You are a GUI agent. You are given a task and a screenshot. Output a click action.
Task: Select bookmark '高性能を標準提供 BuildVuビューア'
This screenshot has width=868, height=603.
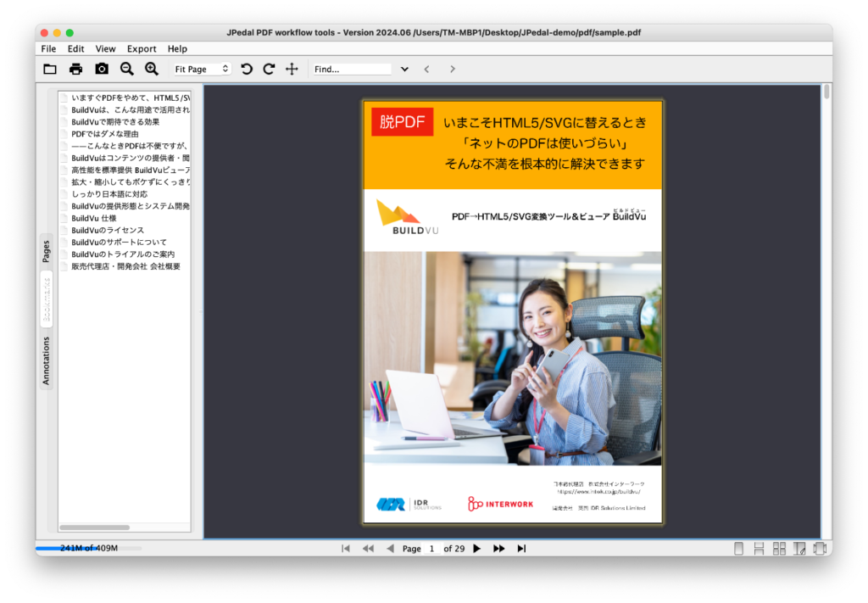coord(125,170)
